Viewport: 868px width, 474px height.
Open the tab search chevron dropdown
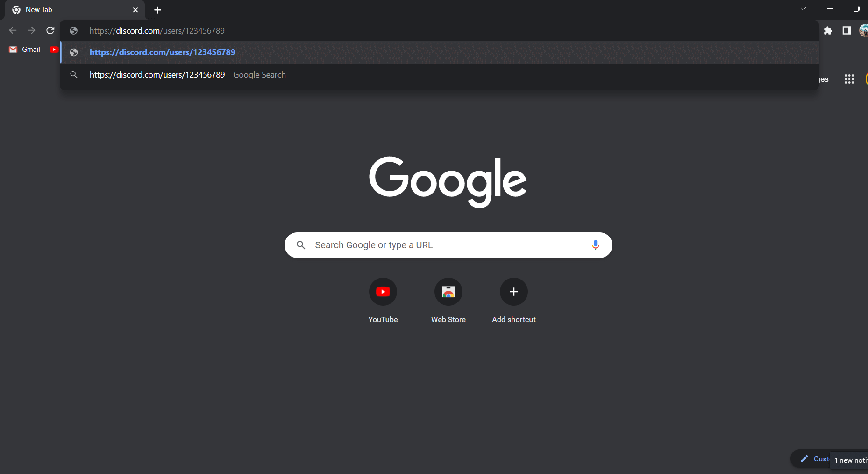pos(804,8)
